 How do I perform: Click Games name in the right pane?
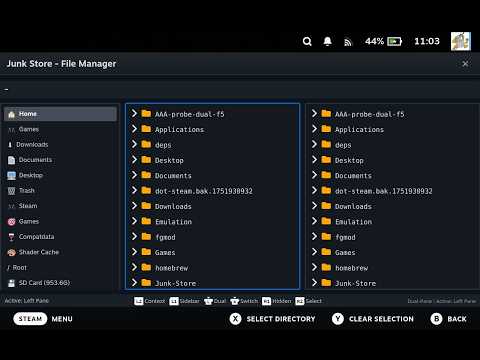click(345, 253)
